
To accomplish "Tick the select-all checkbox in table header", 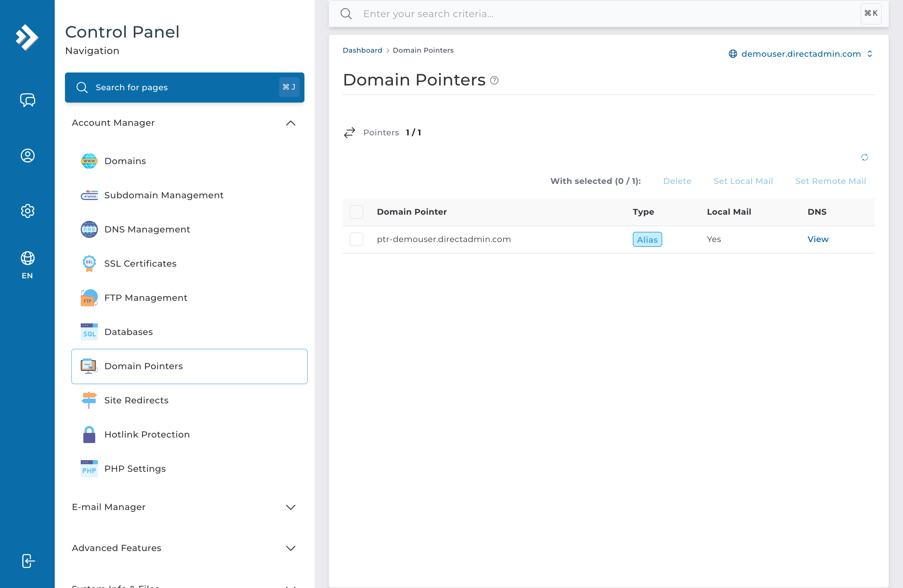I will coord(356,212).
